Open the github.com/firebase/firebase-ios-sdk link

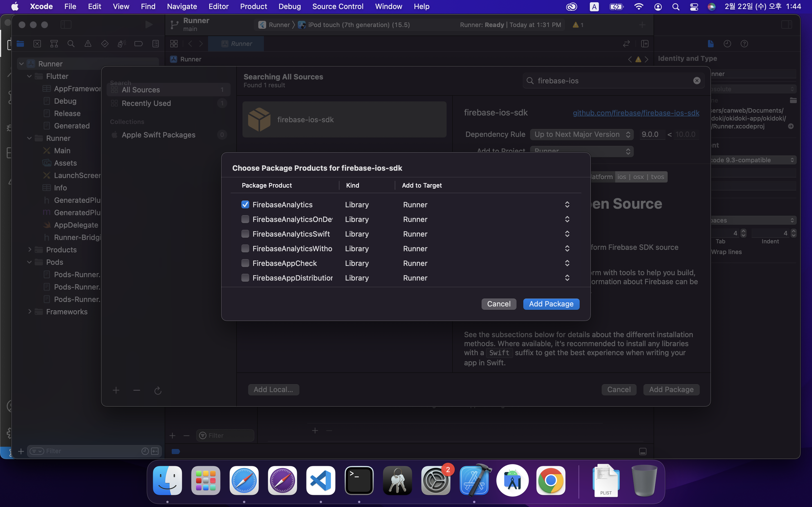pyautogui.click(x=636, y=113)
